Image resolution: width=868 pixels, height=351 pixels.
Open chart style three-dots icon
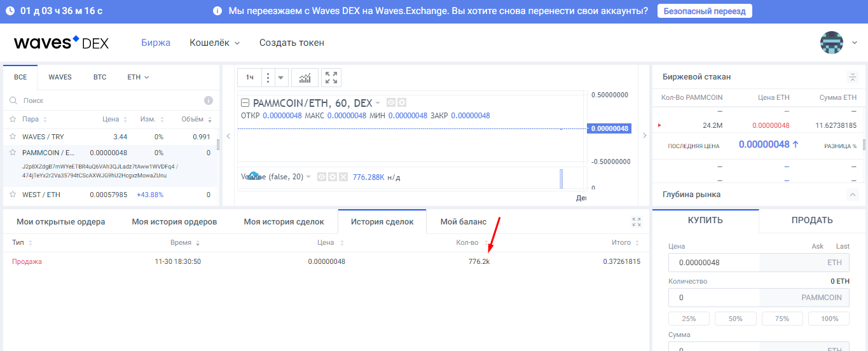pyautogui.click(x=268, y=78)
